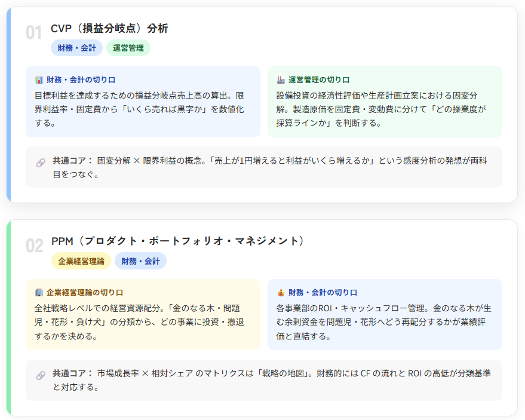Open the PPM(プロダクト・ポートフォリオ・マネジメント) title
This screenshot has width=525, height=420.
pyautogui.click(x=178, y=241)
